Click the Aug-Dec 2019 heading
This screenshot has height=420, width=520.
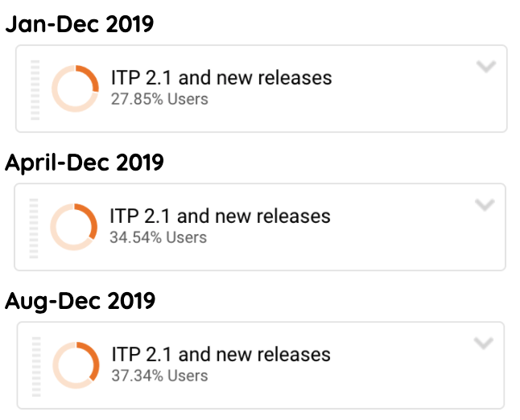(x=80, y=301)
